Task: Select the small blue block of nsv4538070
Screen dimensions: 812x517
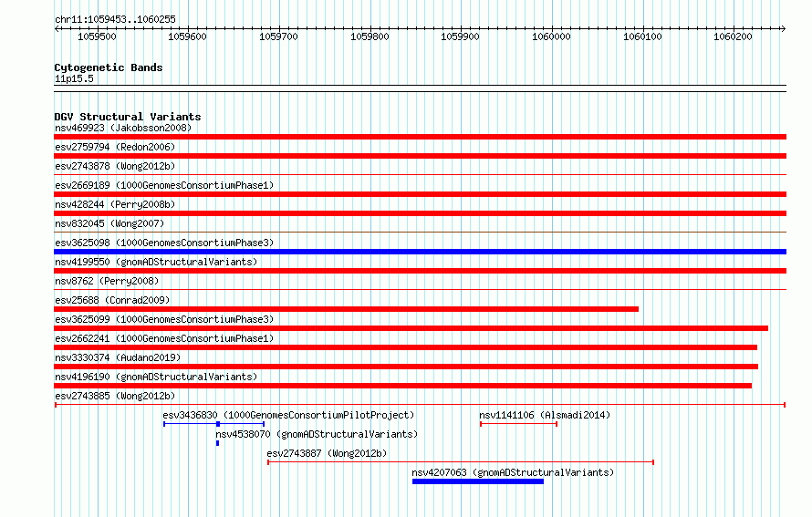Action: [217, 443]
